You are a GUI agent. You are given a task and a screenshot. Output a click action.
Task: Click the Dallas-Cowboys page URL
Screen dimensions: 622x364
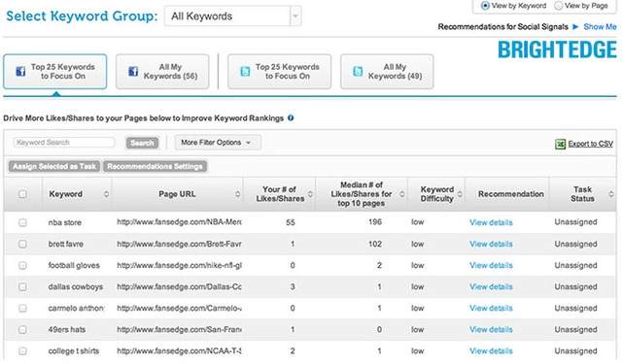pyautogui.click(x=179, y=286)
